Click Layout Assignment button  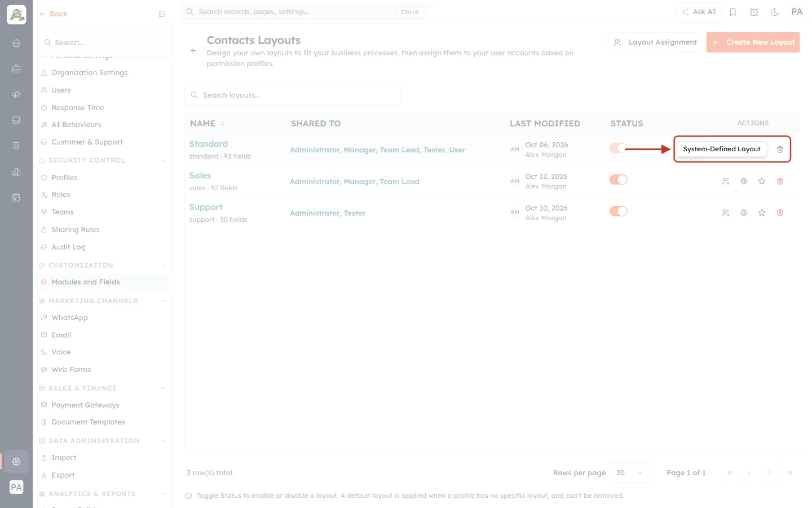point(655,42)
